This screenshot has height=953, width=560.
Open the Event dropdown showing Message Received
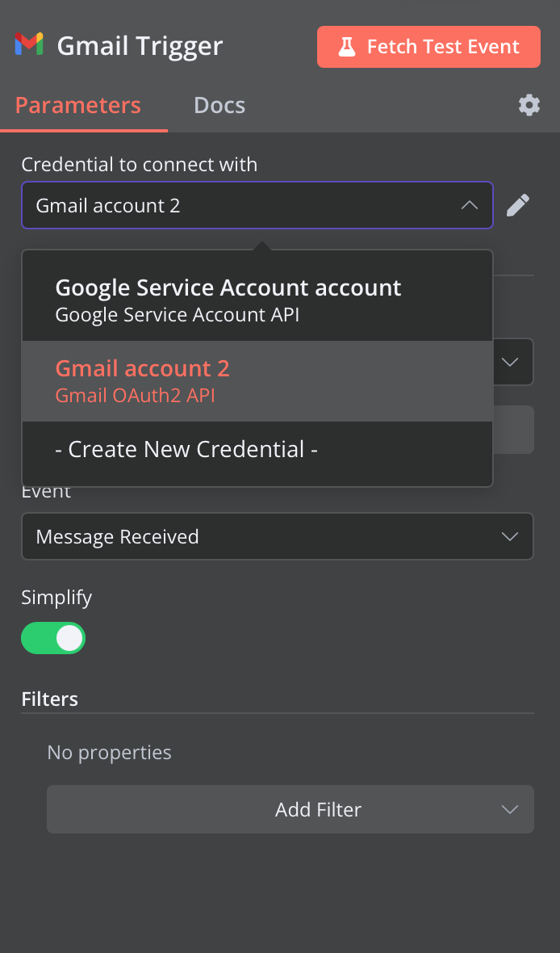pos(278,536)
